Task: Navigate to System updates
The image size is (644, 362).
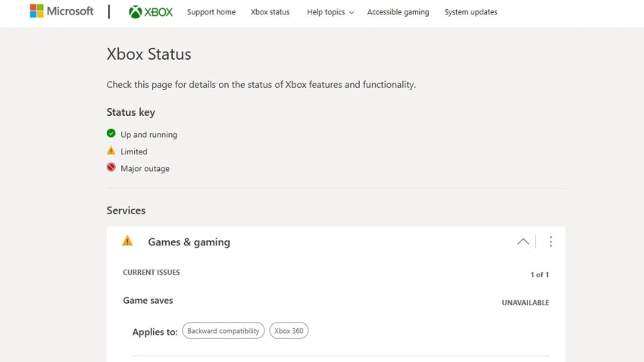Action: 470,12
